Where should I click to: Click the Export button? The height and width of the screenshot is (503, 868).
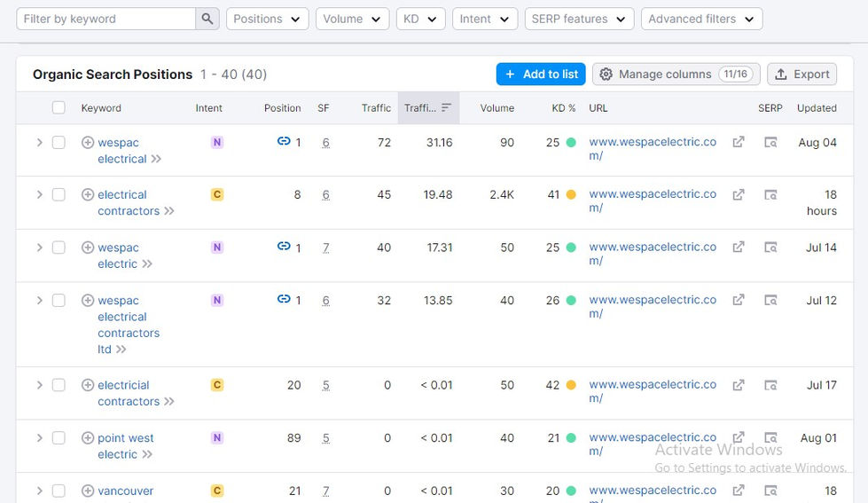(802, 75)
